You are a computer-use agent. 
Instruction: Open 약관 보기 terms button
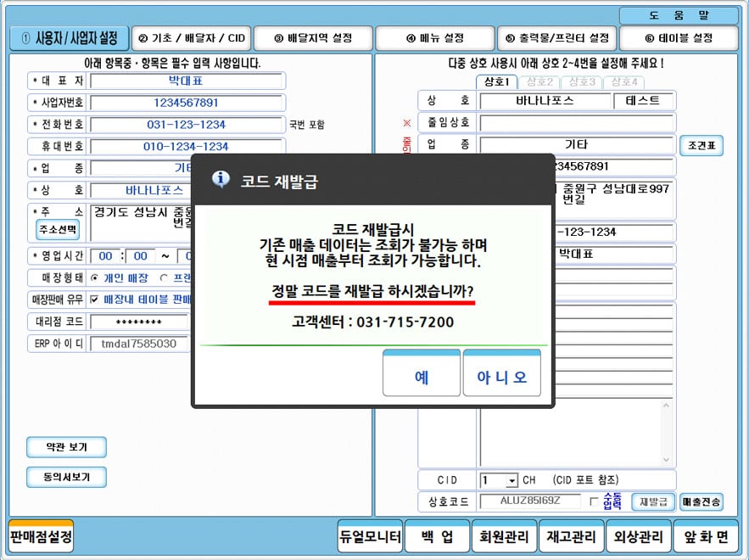pos(66,447)
